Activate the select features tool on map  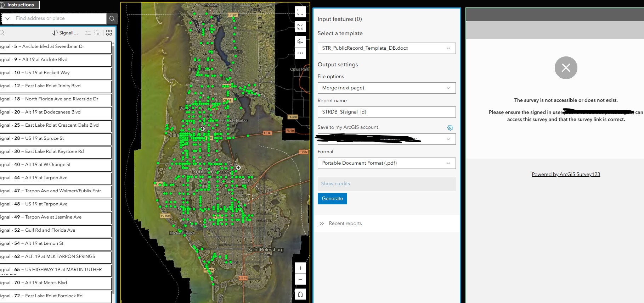[x=300, y=42]
